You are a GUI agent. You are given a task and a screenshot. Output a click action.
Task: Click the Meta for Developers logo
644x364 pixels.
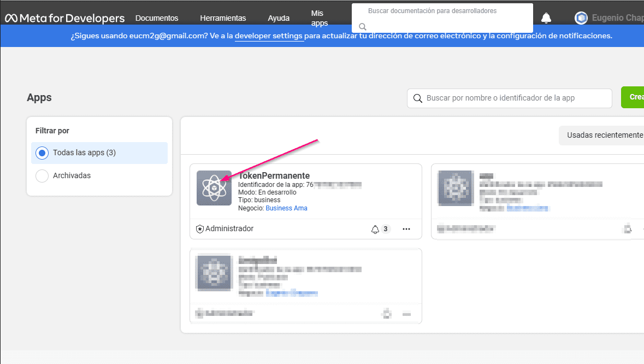[x=65, y=18]
